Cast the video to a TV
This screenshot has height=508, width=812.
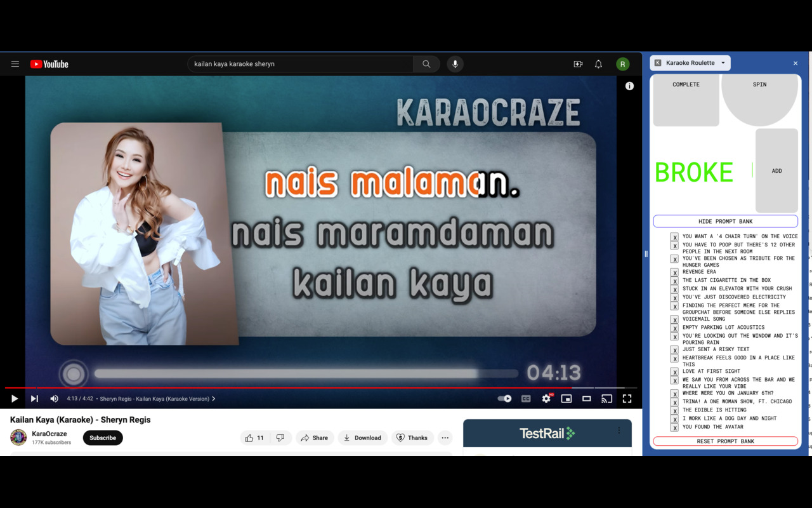[x=606, y=399]
